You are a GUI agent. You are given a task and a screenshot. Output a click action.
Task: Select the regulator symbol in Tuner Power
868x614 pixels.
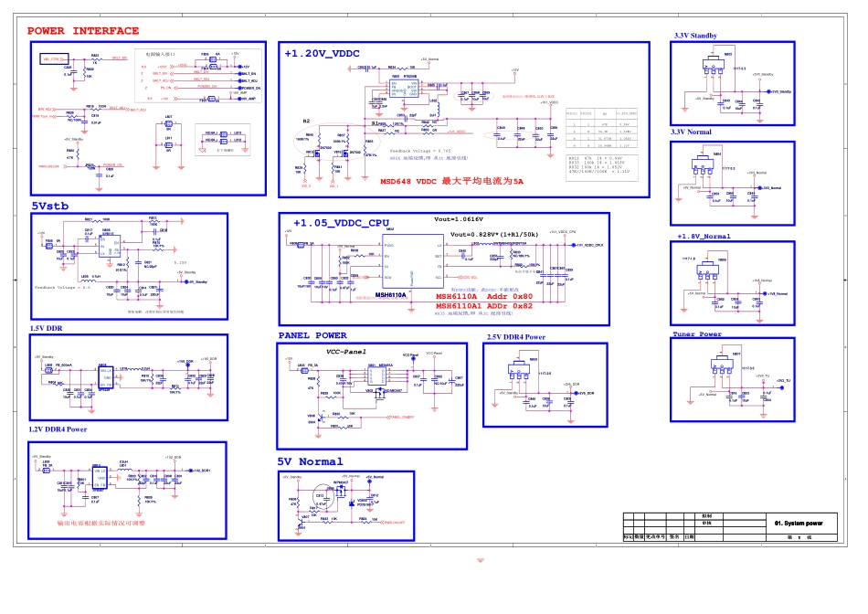(724, 365)
